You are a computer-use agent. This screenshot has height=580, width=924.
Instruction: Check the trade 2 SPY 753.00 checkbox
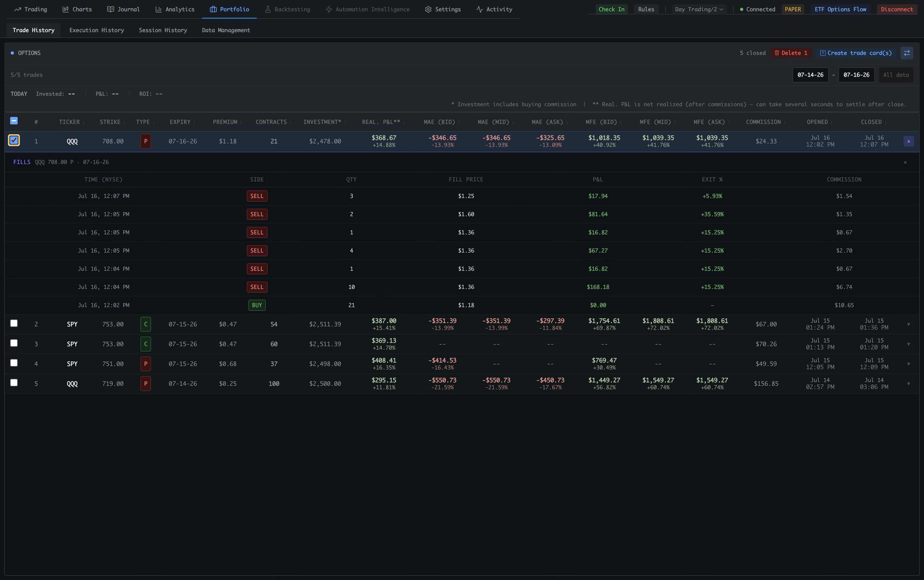click(14, 323)
